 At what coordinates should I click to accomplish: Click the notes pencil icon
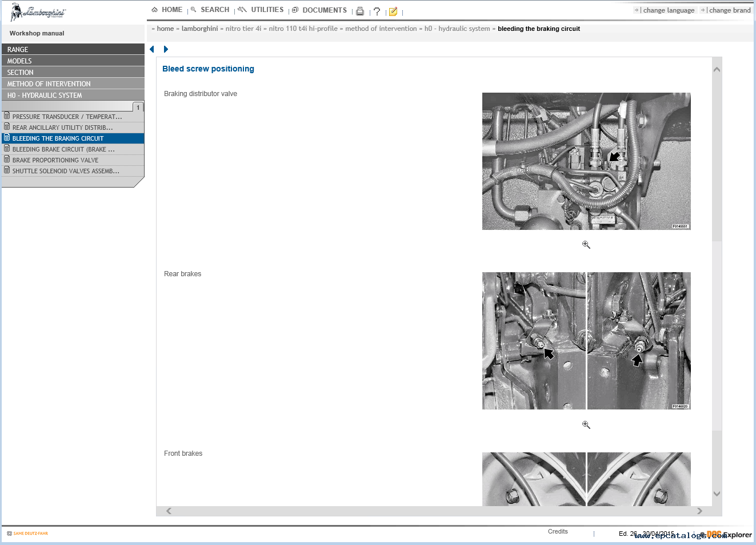393,11
